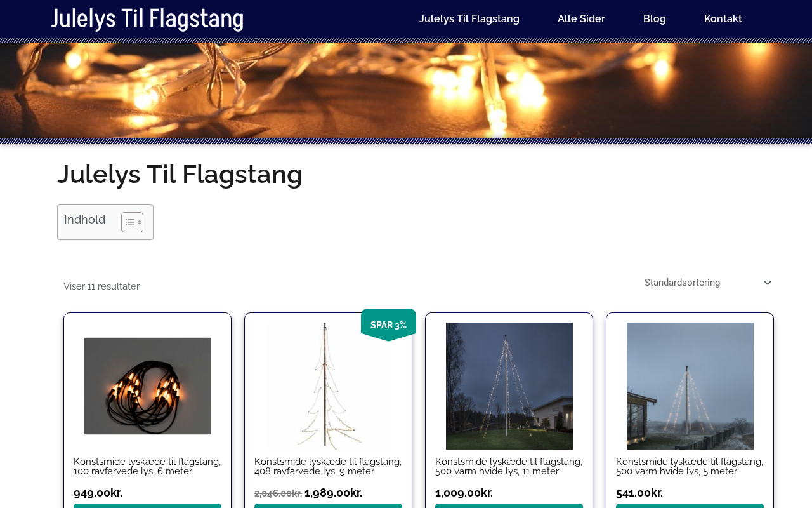This screenshot has width=812, height=508.
Task: Click the crossed-out 2,046.00kr. price
Action: 278,493
